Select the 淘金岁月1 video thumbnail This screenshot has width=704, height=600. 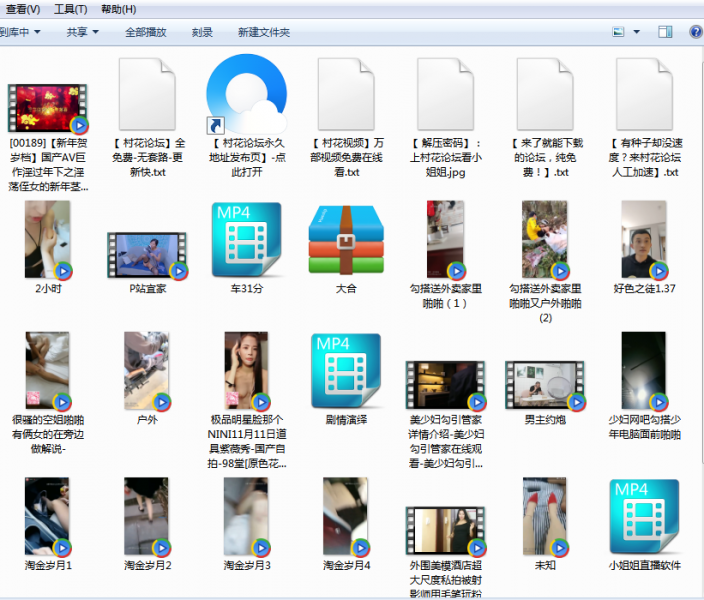click(x=47, y=516)
